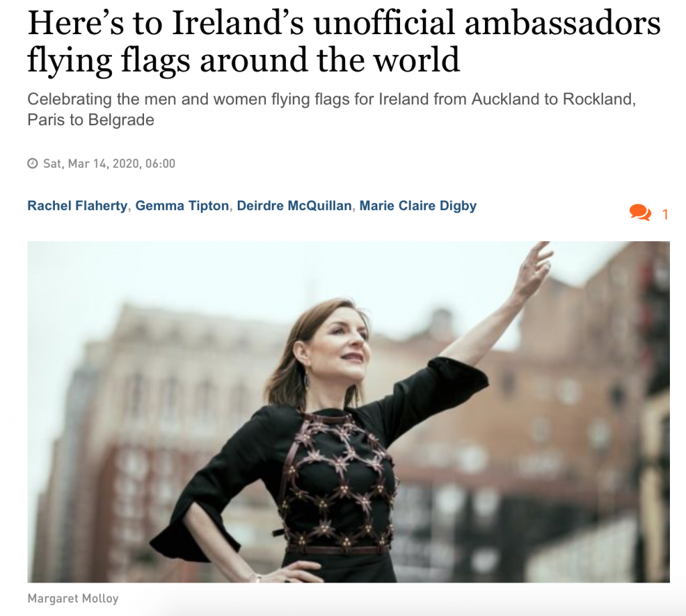Click 'flying flags around the world' headline line
This screenshot has height=616, width=686.
(x=243, y=60)
